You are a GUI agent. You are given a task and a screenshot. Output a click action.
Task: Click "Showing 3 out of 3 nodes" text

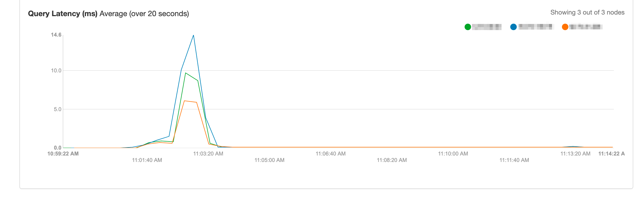[587, 12]
